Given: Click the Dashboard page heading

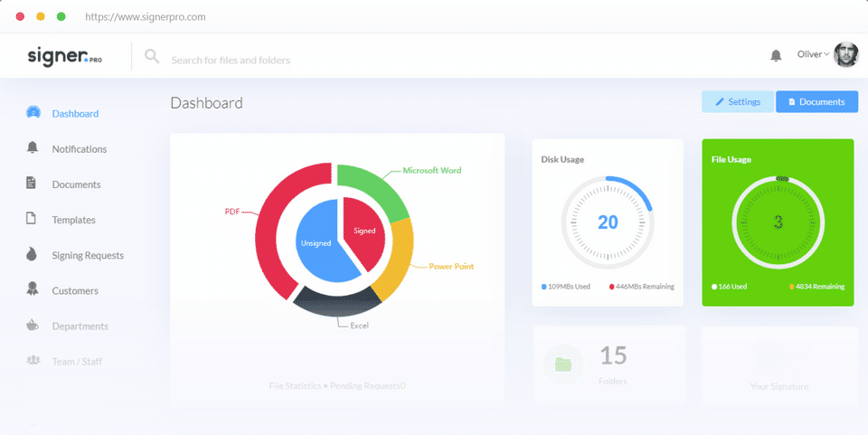Looking at the screenshot, I should coord(206,103).
